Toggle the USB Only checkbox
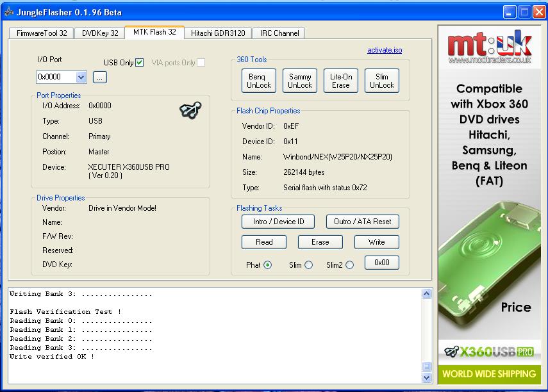The height and width of the screenshot is (392, 548). 140,63
